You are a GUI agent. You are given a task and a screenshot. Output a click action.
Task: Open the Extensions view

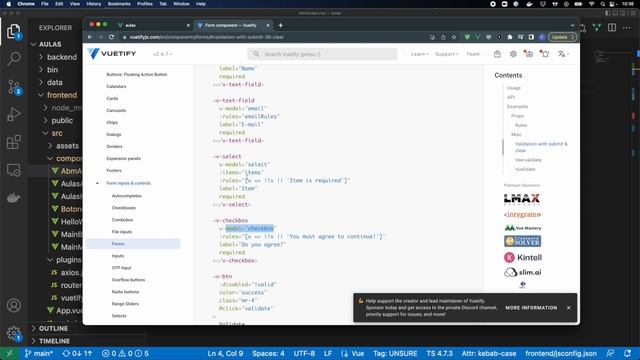tap(14, 142)
